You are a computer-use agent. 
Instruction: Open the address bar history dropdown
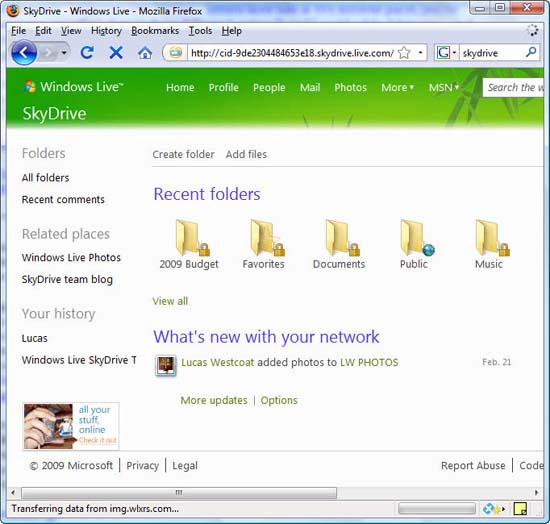click(x=420, y=53)
